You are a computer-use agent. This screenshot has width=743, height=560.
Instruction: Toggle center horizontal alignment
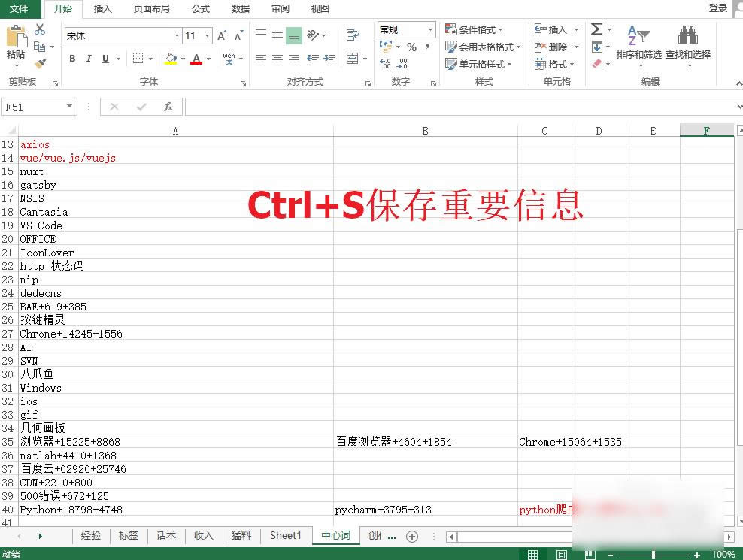(x=277, y=59)
